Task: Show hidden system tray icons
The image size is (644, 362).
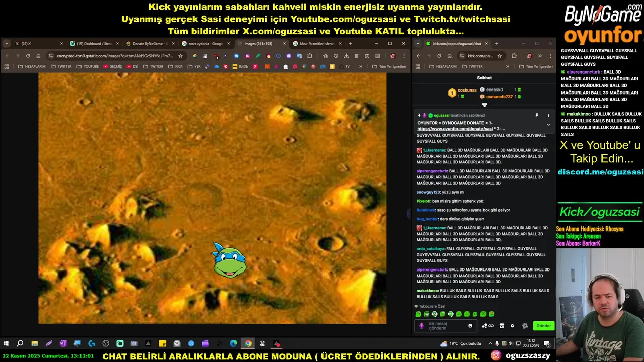Action: pos(490,344)
